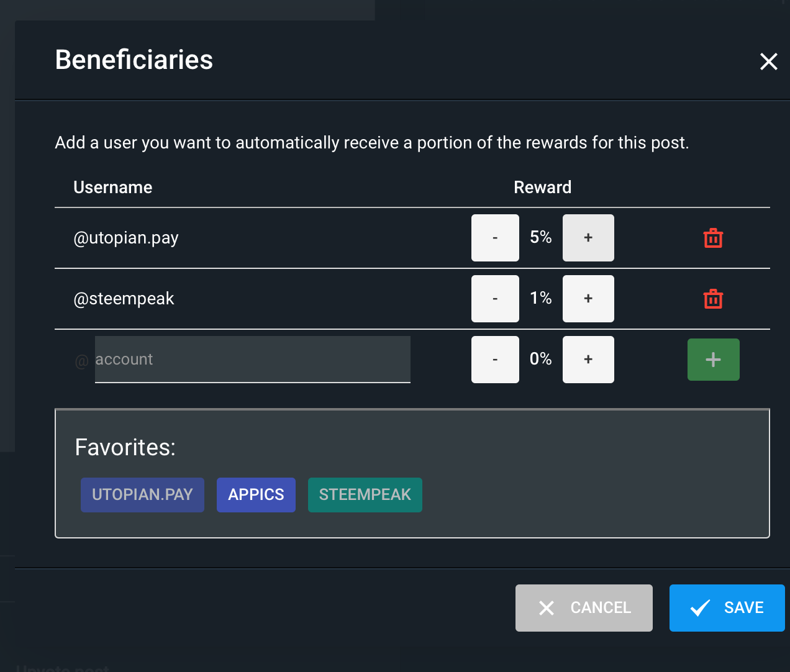Delete the @steempeak beneficiary row
This screenshot has height=672, width=790.
(713, 299)
